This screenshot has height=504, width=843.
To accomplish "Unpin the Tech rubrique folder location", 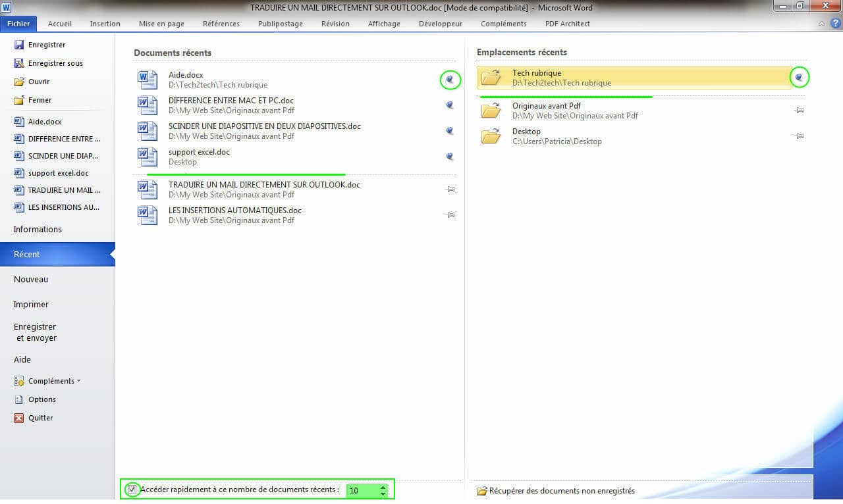I will (x=800, y=78).
